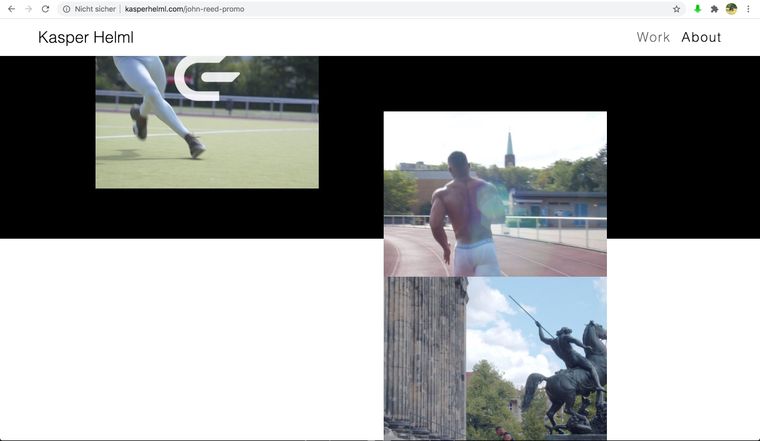This screenshot has height=441, width=760.
Task: Bookmark this page with the star icon
Action: pyautogui.click(x=676, y=9)
